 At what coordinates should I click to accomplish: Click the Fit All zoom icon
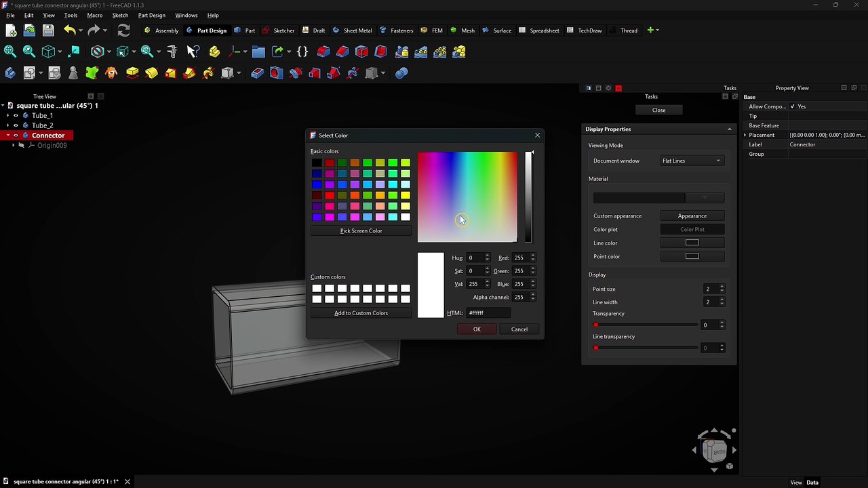(10, 52)
